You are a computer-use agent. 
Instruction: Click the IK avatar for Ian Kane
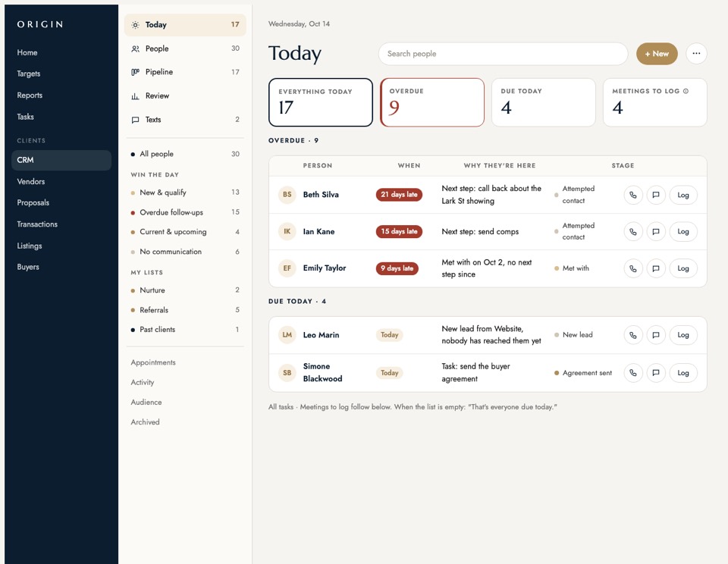coord(287,231)
